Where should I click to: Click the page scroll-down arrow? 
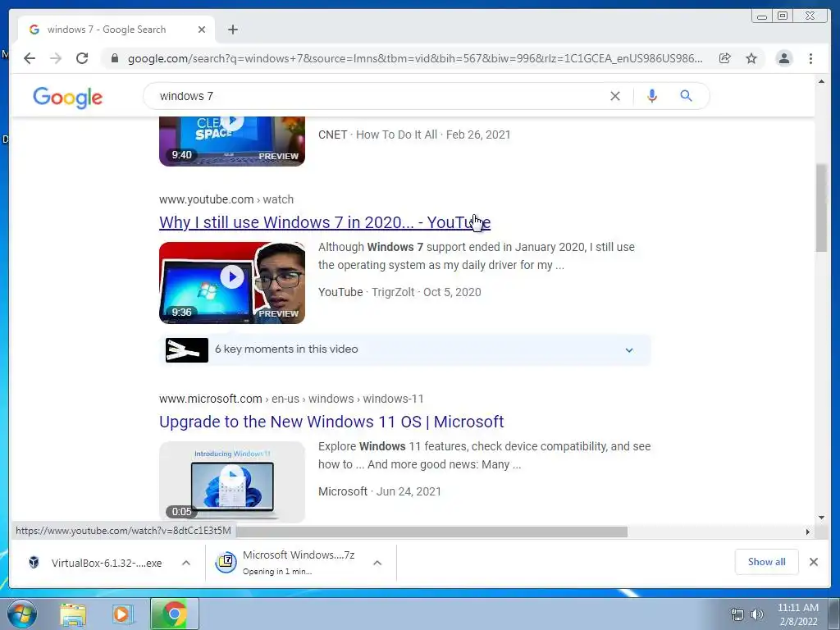click(x=820, y=518)
